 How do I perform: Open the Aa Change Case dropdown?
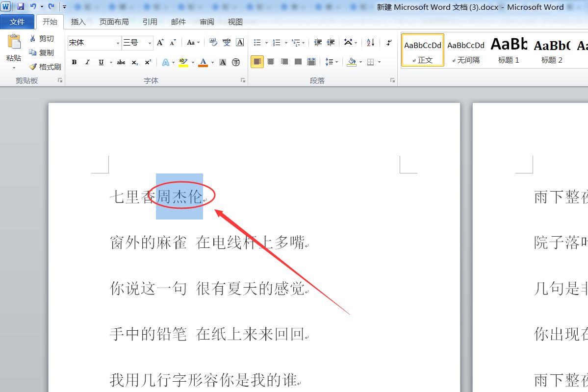click(193, 42)
